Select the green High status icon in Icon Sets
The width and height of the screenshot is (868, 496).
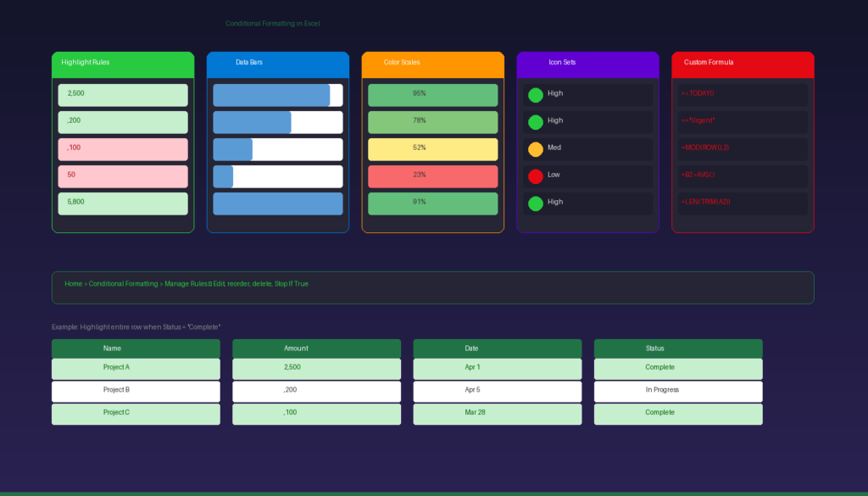(535, 94)
